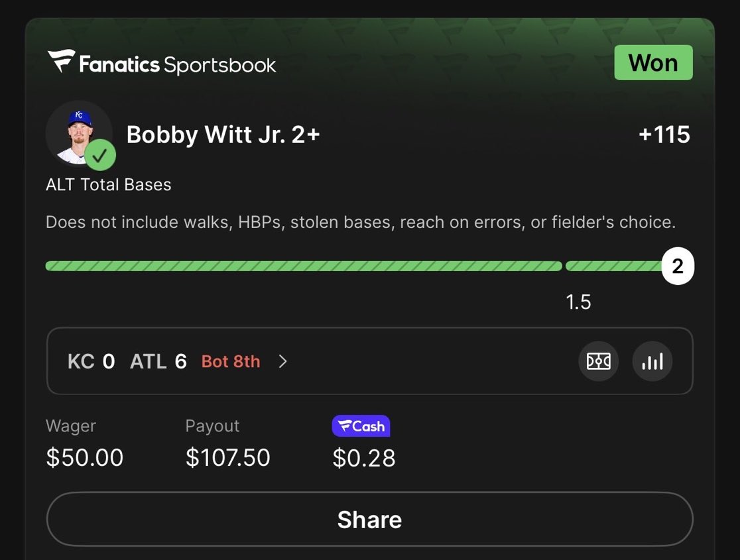Click the total bases progress bar

(303, 266)
